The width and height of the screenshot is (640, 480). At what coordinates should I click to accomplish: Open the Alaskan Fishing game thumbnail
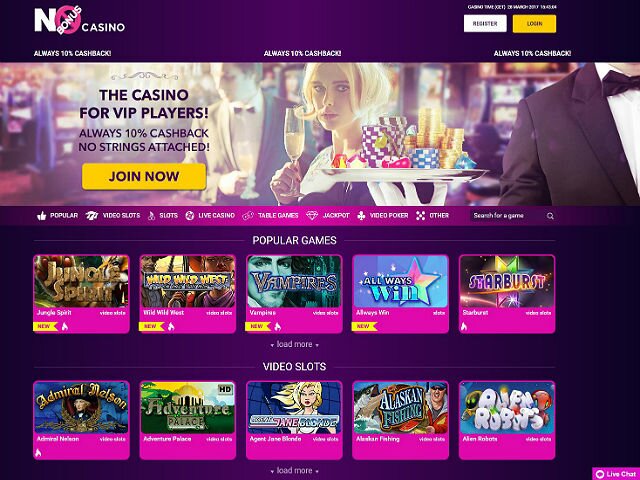(x=400, y=407)
